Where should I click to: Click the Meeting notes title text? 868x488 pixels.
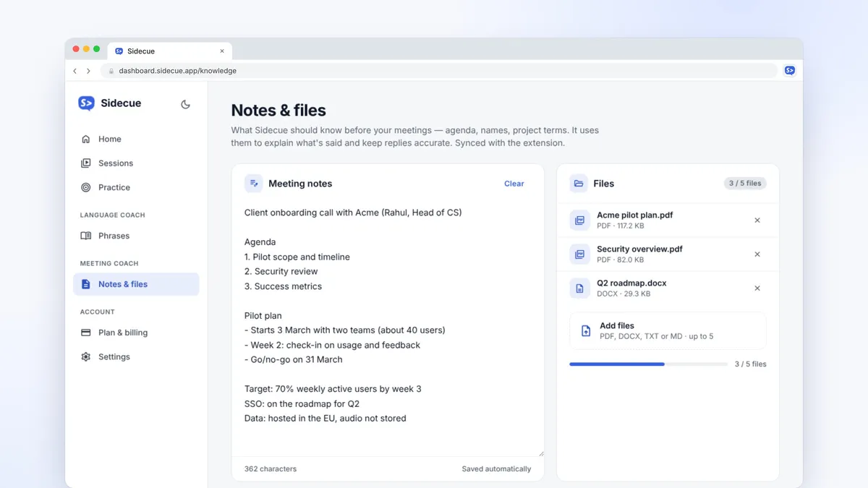coord(300,184)
